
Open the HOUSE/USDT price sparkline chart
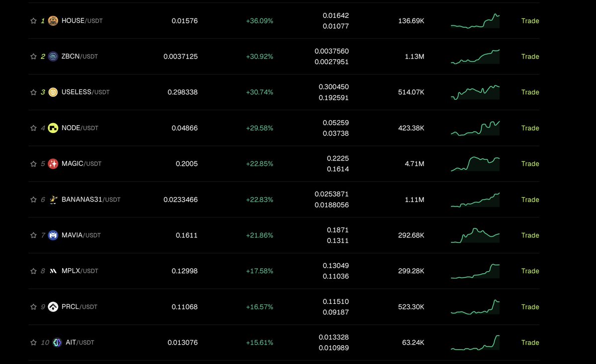coord(475,21)
